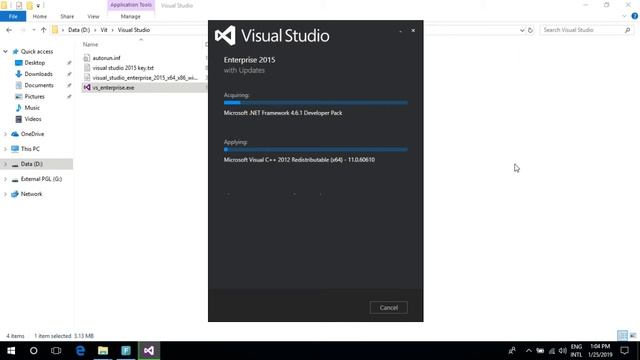This screenshot has width=640, height=360.
Task: Expand the This PC tree node
Action: pyautogui.click(x=5, y=149)
